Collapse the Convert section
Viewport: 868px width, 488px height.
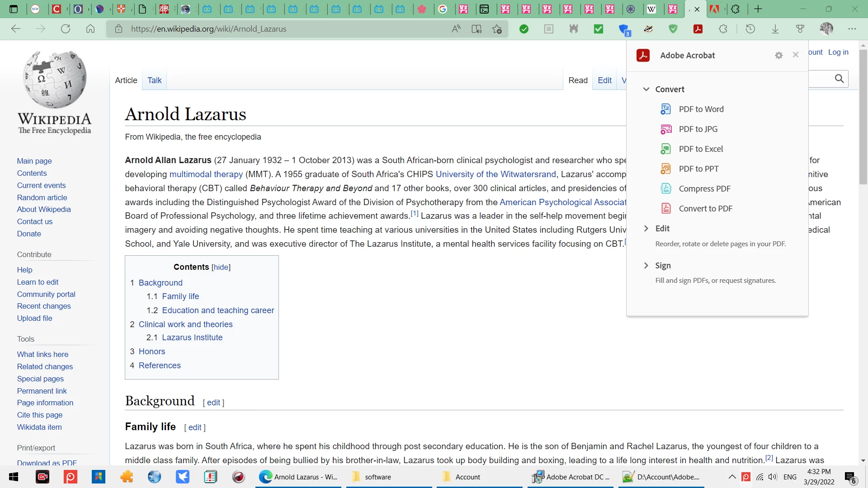point(646,89)
